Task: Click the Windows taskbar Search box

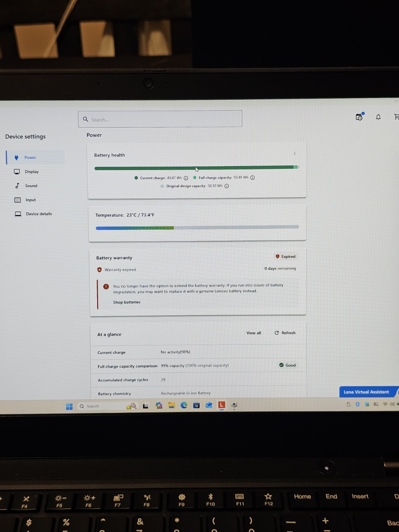Action: (108, 406)
